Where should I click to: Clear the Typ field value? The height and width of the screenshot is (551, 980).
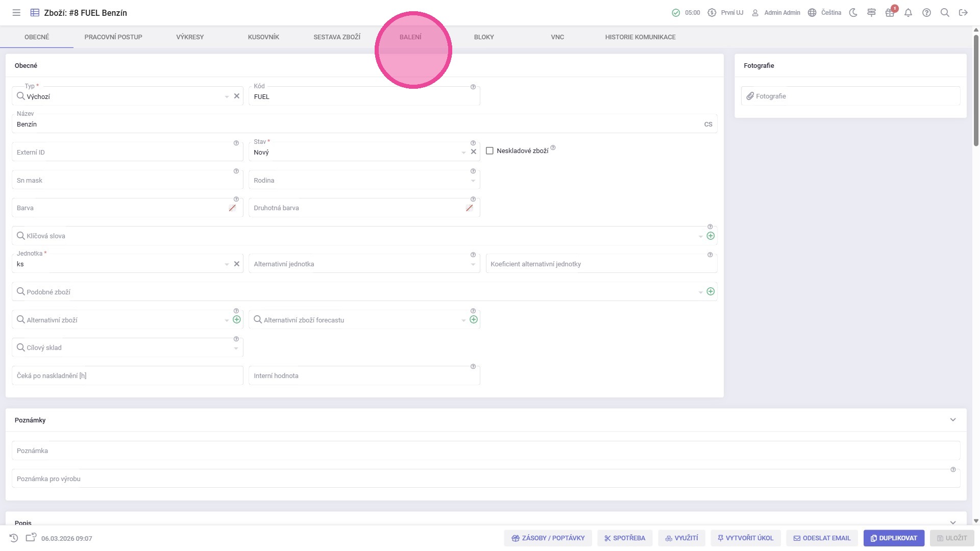pos(237,96)
